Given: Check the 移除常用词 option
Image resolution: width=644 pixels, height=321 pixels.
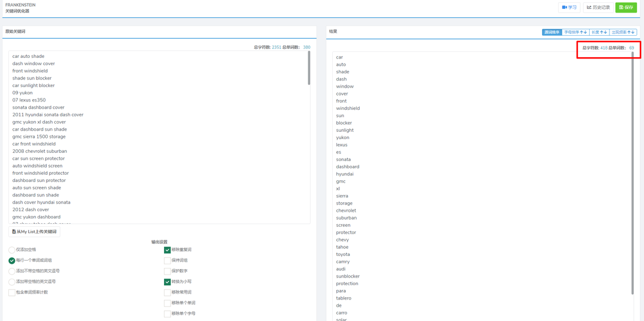Looking at the screenshot, I should pyautogui.click(x=168, y=292).
